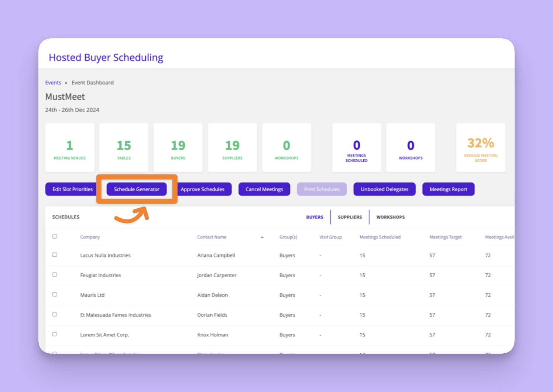Click the Schedule Generator button
This screenshot has height=392, width=553.
click(x=137, y=189)
